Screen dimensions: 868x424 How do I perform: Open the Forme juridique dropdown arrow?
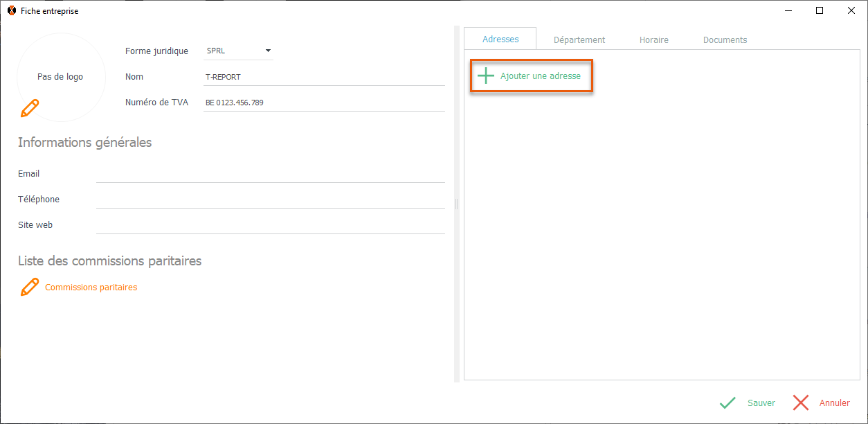click(x=268, y=51)
